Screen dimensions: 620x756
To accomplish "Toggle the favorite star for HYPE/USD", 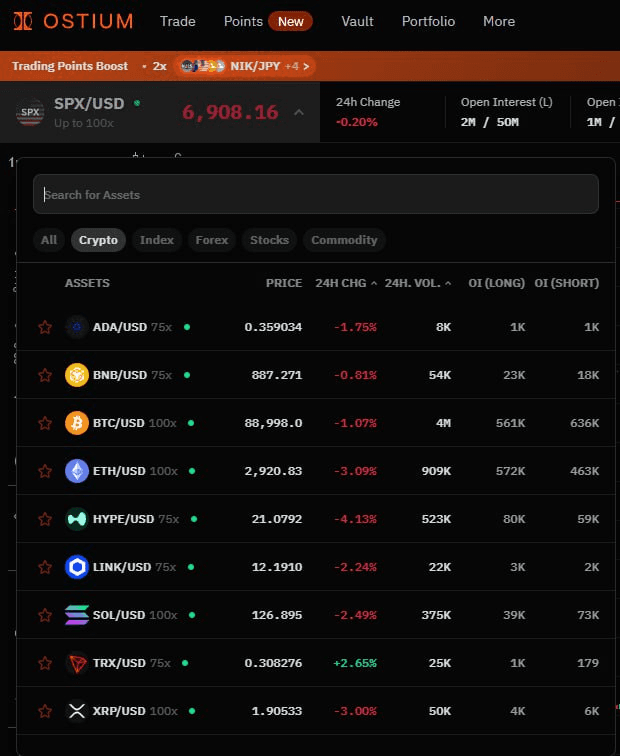I will tap(44, 519).
